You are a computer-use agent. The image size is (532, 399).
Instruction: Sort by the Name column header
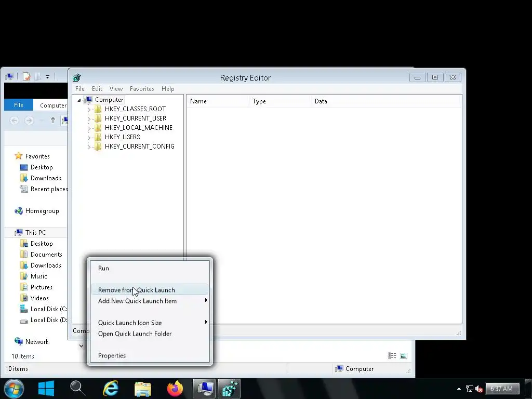click(x=217, y=101)
